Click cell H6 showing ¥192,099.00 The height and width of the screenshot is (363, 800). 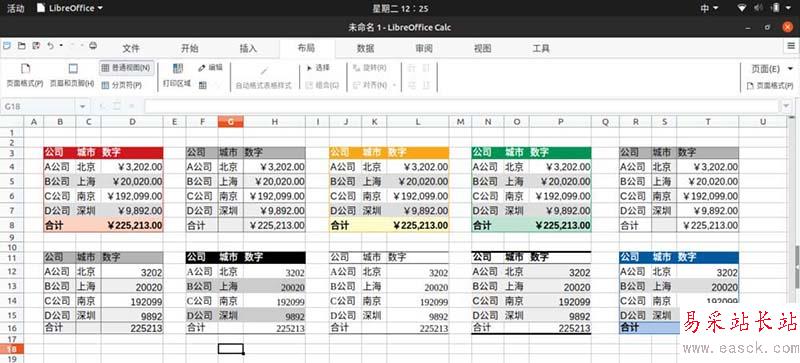coord(274,196)
